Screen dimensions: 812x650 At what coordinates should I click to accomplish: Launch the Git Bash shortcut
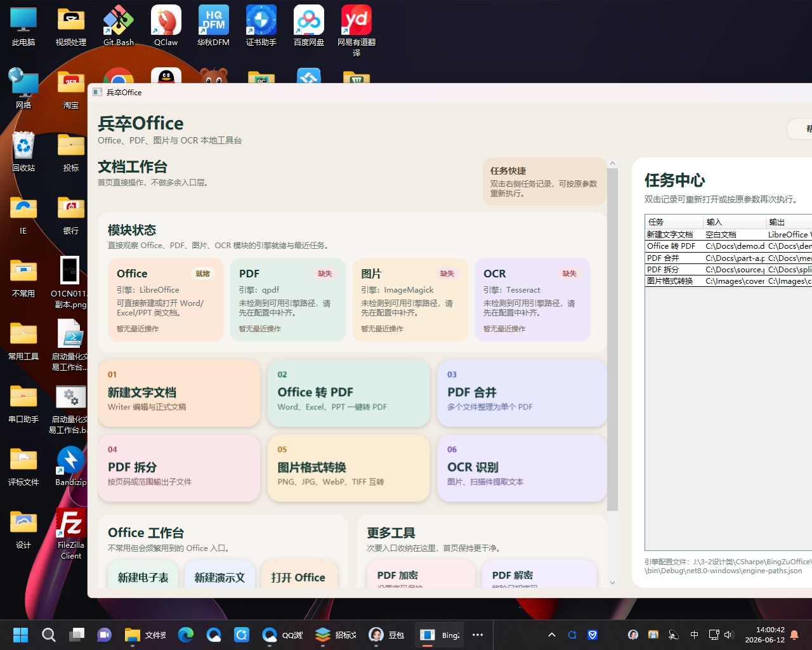(x=119, y=25)
